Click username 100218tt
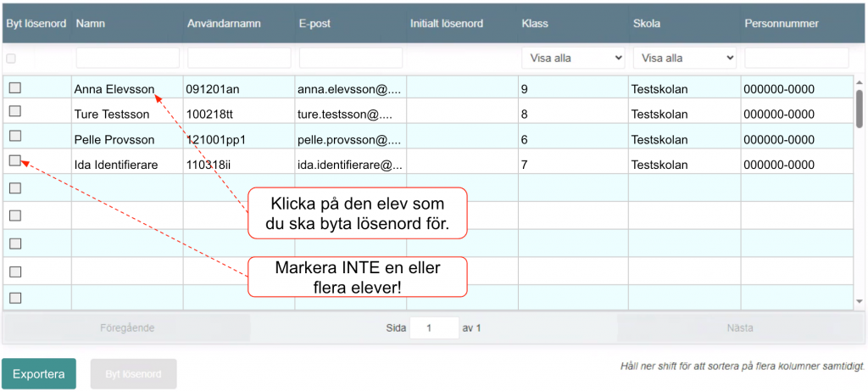This screenshot has width=868, height=392. (x=209, y=115)
